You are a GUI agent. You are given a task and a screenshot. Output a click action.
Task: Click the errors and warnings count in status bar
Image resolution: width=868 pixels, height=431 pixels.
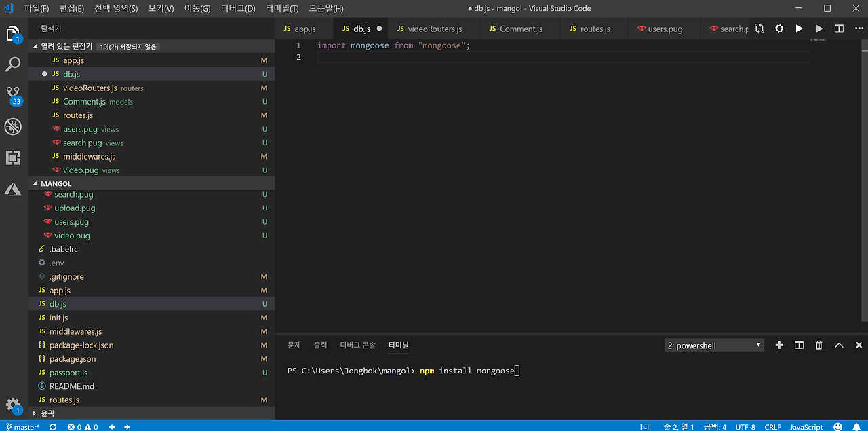pos(83,426)
